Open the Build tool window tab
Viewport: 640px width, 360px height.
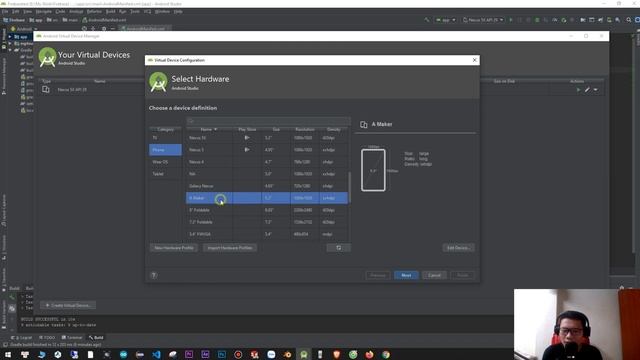96,338
